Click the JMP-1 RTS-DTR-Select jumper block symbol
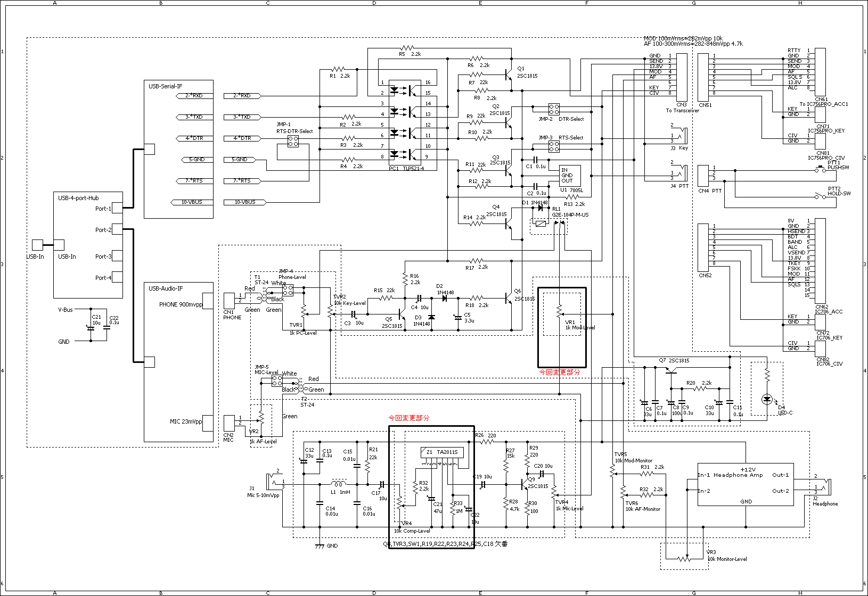Viewport: 868px width, 596px height. pyautogui.click(x=293, y=141)
